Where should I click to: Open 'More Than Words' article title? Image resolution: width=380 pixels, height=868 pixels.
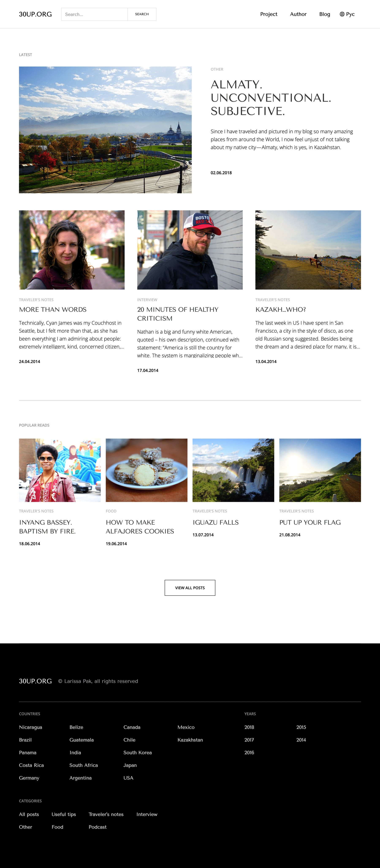point(53,309)
